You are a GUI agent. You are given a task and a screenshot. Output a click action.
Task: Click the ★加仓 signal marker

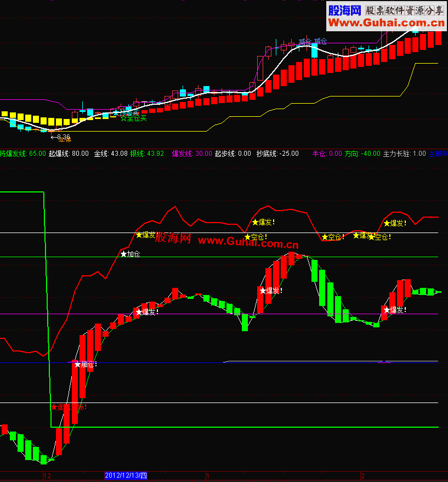click(x=130, y=254)
